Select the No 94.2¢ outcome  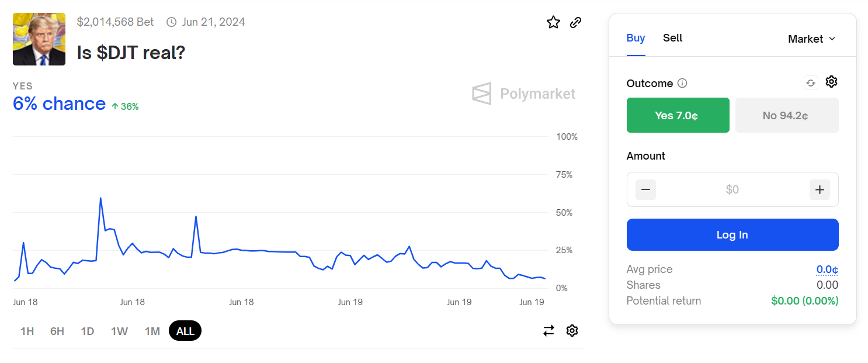786,115
